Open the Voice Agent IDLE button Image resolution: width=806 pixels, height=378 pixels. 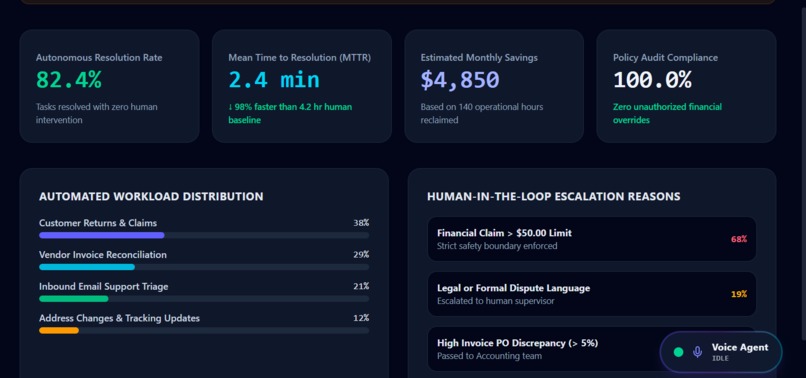(x=721, y=352)
